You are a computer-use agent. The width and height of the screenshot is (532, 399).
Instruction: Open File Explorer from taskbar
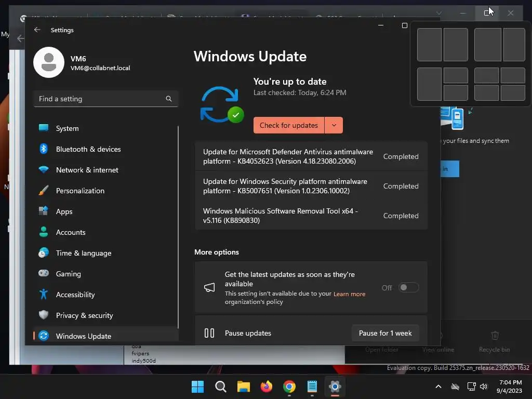[x=243, y=387]
